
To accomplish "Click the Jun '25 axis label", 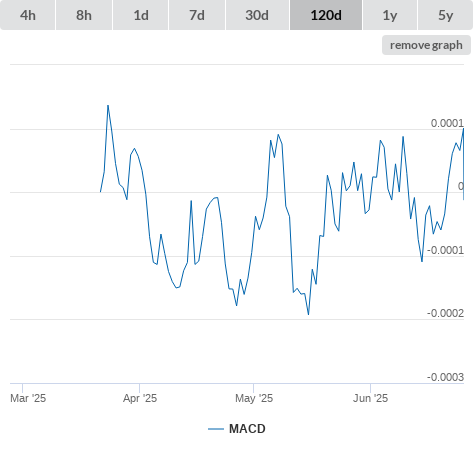I will pyautogui.click(x=370, y=398).
